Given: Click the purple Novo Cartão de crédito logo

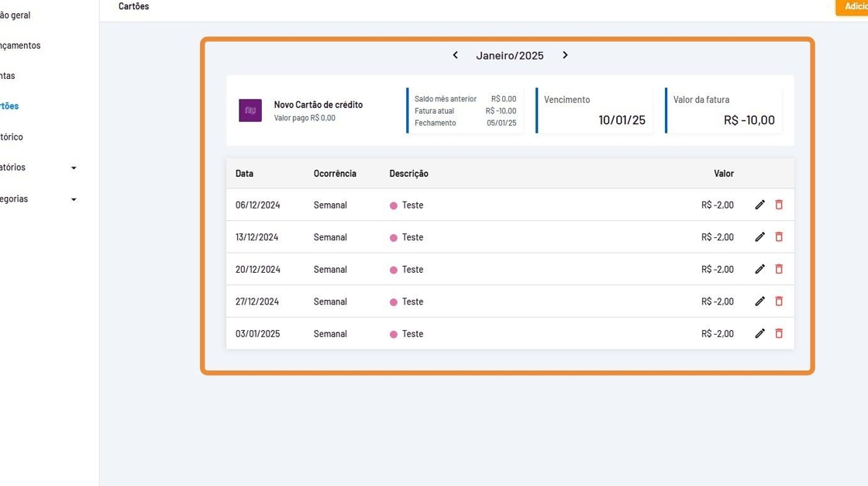Looking at the screenshot, I should click(250, 111).
